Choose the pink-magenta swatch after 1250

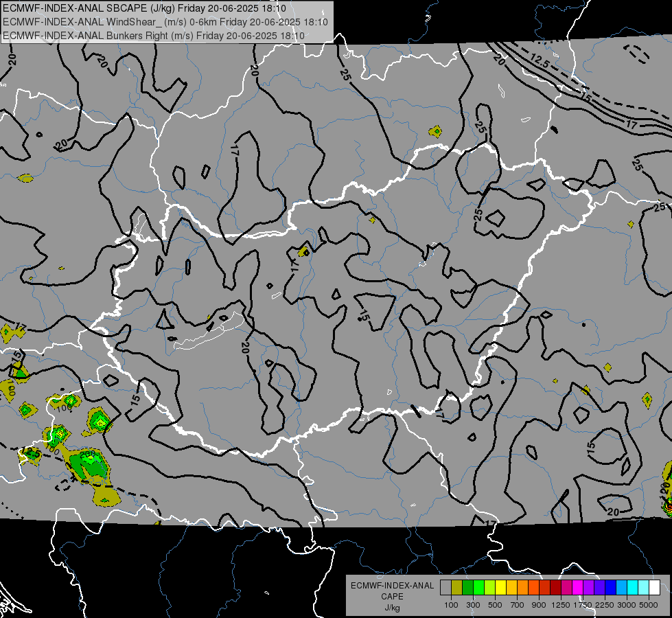566,587
